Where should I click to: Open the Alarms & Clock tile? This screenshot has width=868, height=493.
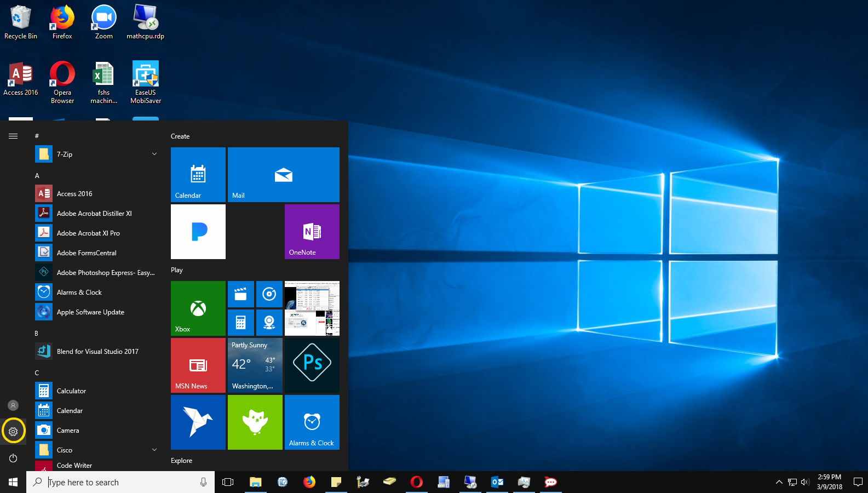(312, 422)
